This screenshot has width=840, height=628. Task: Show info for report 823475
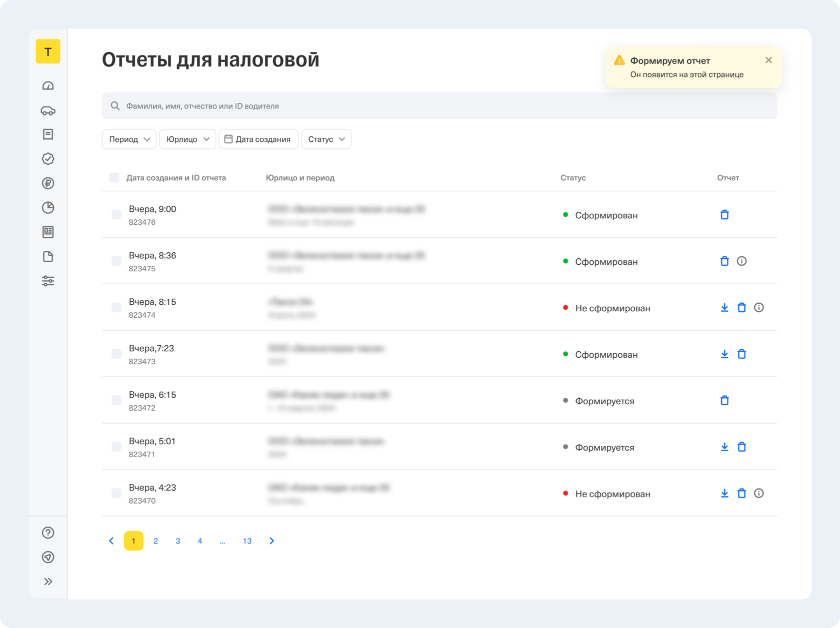[741, 261]
